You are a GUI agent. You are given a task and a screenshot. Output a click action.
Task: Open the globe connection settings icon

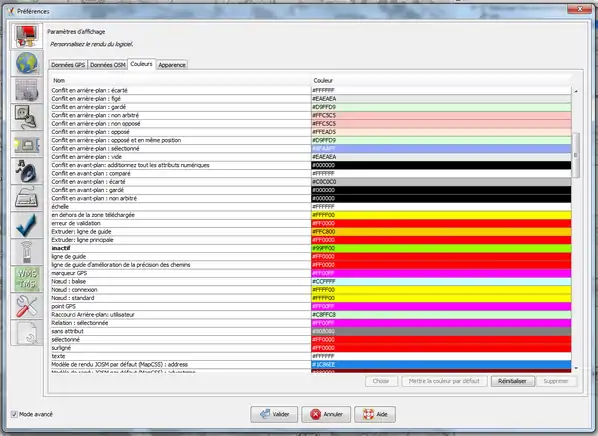(26, 63)
